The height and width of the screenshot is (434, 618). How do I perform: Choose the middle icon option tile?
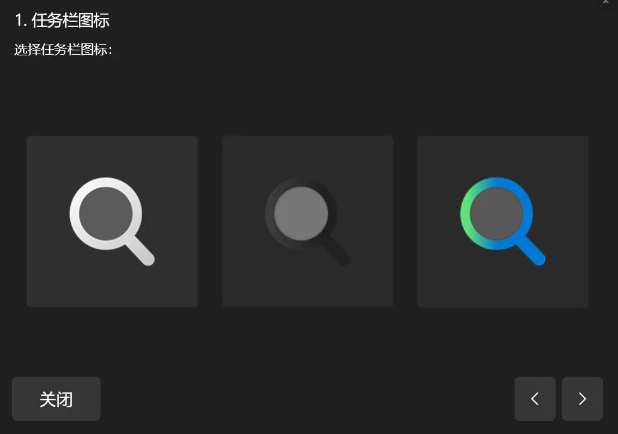pyautogui.click(x=307, y=222)
